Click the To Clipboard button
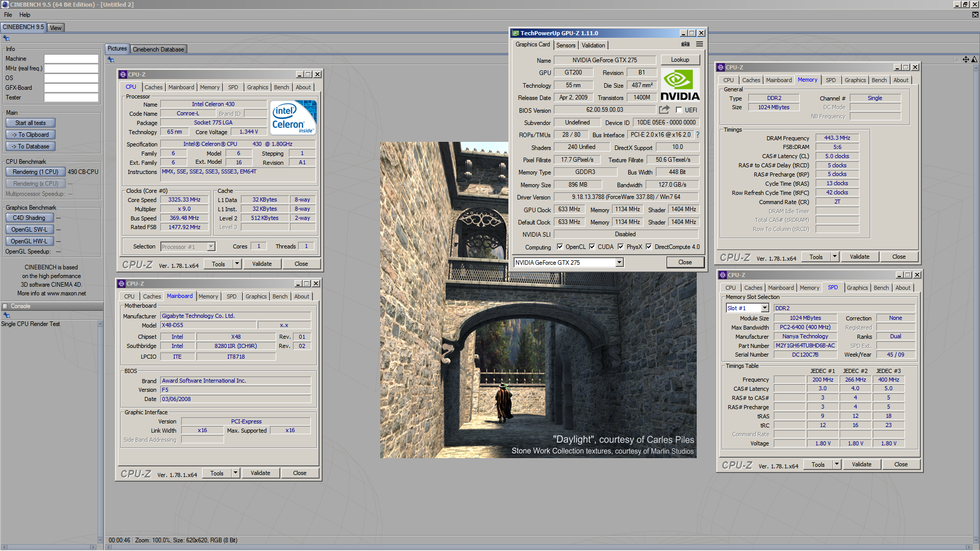 click(x=31, y=135)
